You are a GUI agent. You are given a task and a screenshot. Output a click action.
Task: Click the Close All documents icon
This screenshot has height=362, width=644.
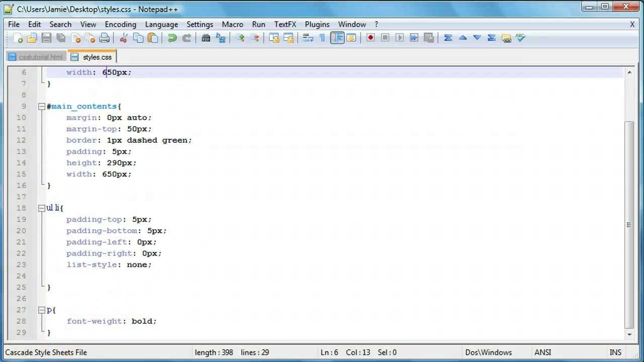90,38
